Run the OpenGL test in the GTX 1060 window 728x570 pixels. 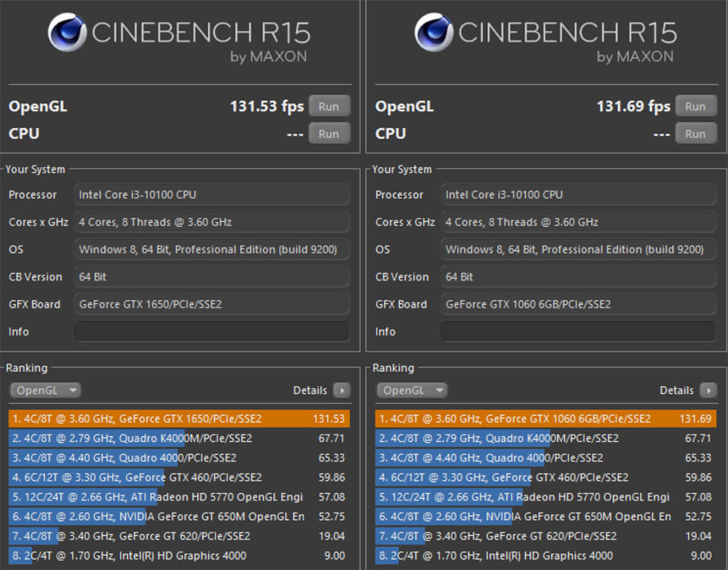tap(696, 106)
